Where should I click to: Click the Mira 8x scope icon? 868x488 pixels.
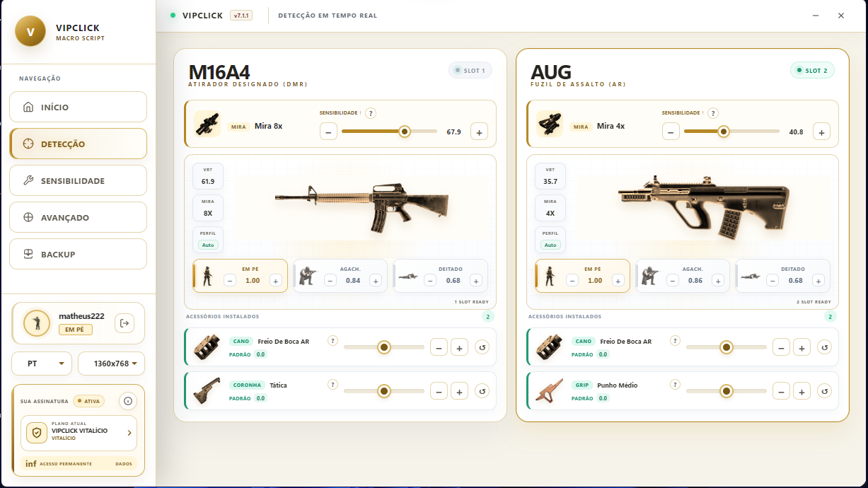207,123
